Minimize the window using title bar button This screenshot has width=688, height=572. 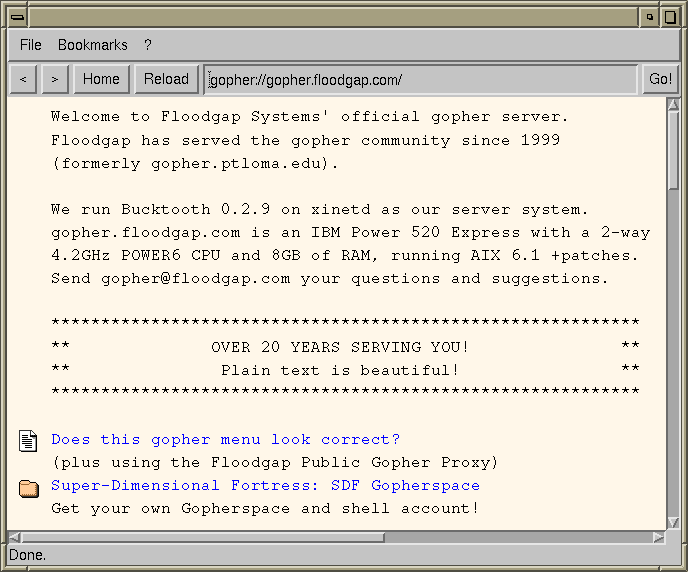point(650,18)
